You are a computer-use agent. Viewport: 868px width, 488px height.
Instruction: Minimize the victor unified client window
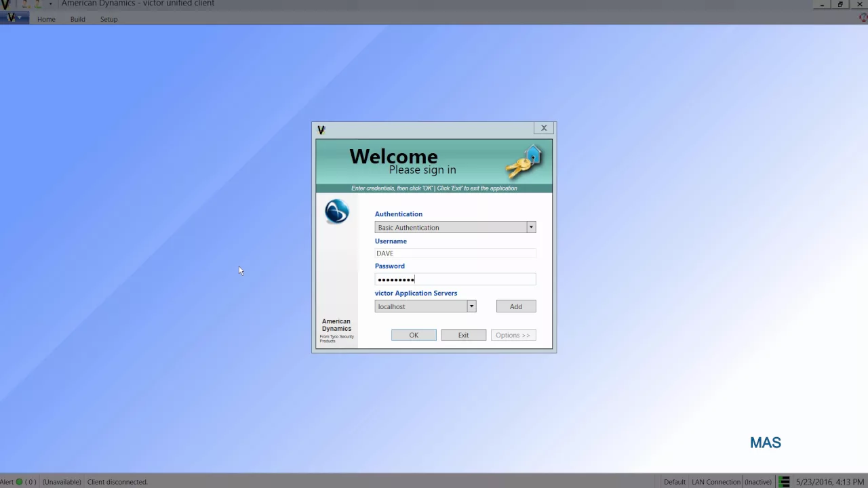(822, 4)
